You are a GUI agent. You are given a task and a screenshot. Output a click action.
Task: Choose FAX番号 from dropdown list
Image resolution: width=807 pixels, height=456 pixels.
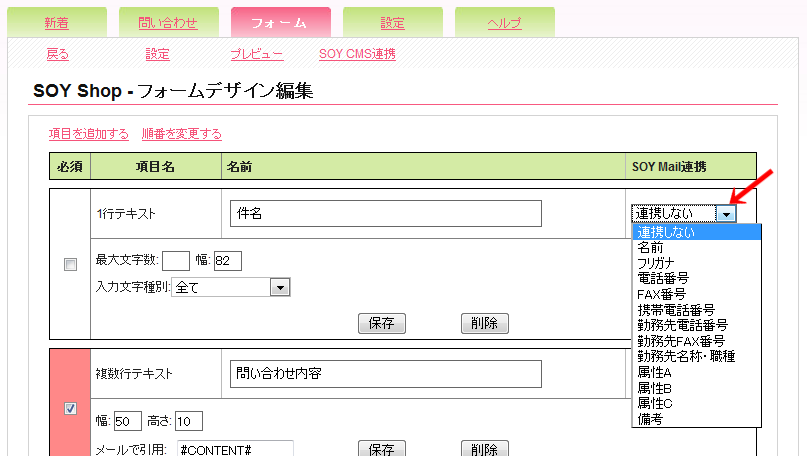coord(696,294)
